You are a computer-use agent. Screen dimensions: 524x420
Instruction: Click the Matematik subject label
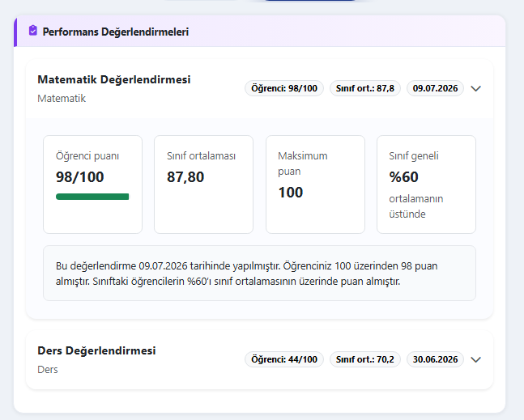point(62,99)
